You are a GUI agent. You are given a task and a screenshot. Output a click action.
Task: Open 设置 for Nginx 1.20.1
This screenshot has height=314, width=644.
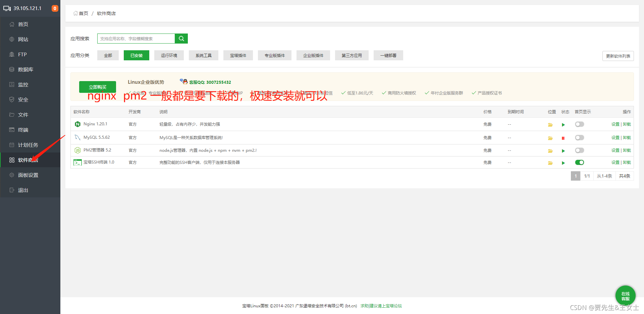[615, 124]
